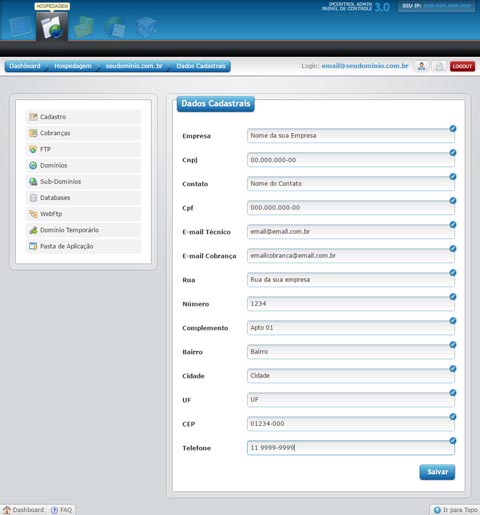Viewport: 480px width, 515px height.
Task: Open the Hospedagem icon in top bar
Action: (52, 27)
